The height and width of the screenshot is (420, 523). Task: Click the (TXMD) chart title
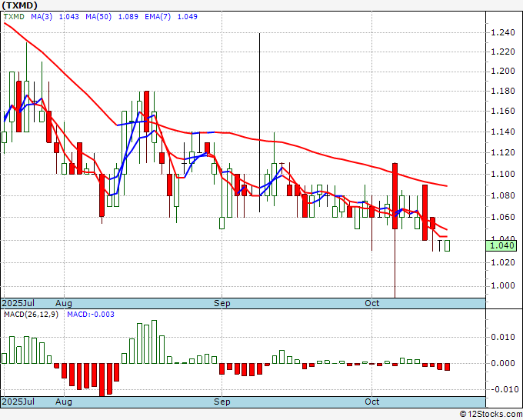coord(19,5)
